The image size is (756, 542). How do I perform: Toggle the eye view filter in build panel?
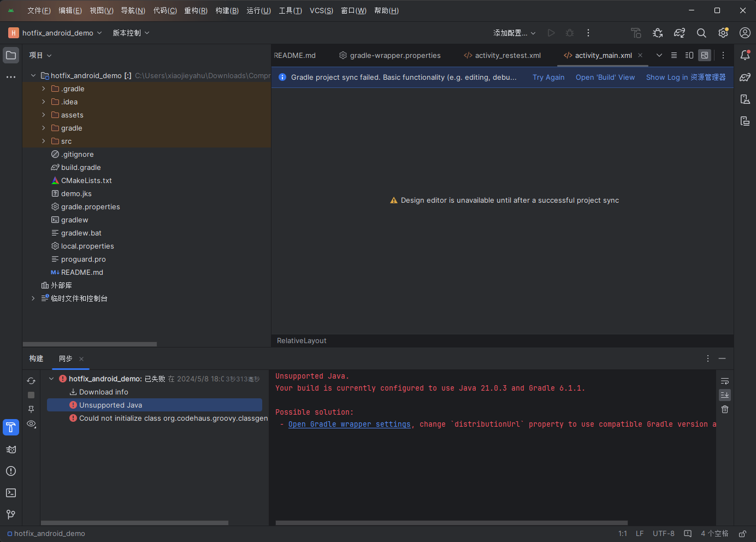(31, 423)
